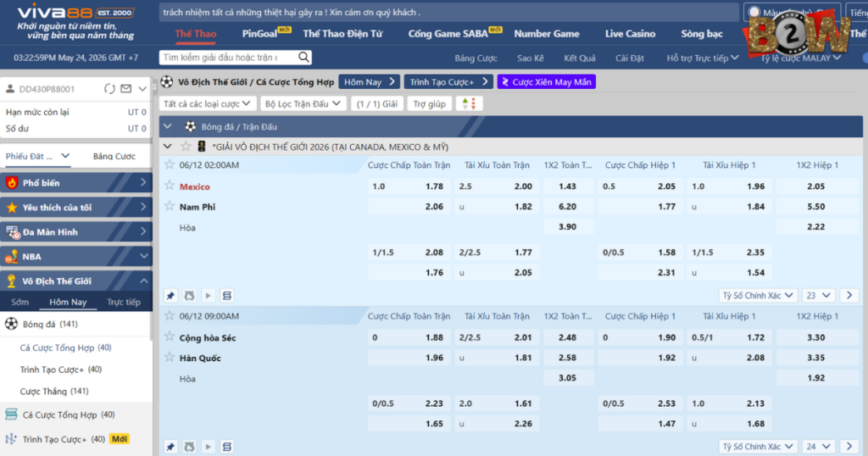Switch to Trực tiếp tab
Screen dimensions: 868x456
pos(124,302)
